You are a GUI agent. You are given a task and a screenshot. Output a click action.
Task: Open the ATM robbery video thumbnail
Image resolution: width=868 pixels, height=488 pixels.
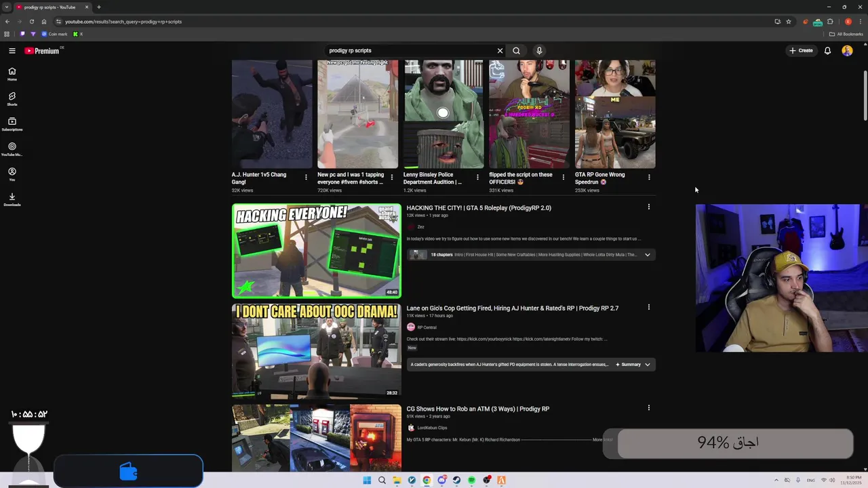tap(317, 438)
